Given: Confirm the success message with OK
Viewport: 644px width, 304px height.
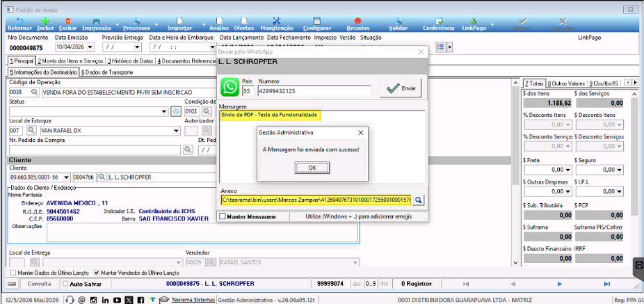Looking at the screenshot, I should coord(312,168).
